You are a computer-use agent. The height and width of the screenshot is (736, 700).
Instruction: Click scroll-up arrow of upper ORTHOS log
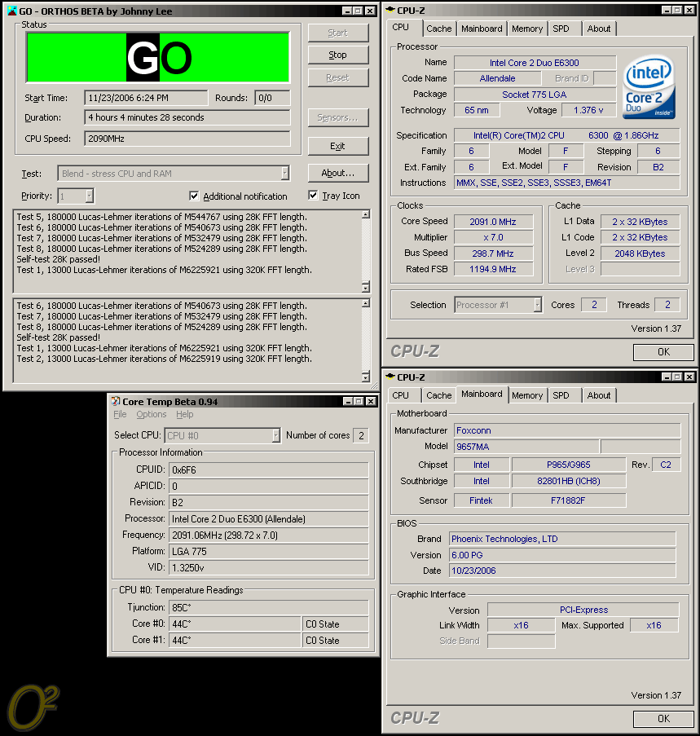pos(365,214)
